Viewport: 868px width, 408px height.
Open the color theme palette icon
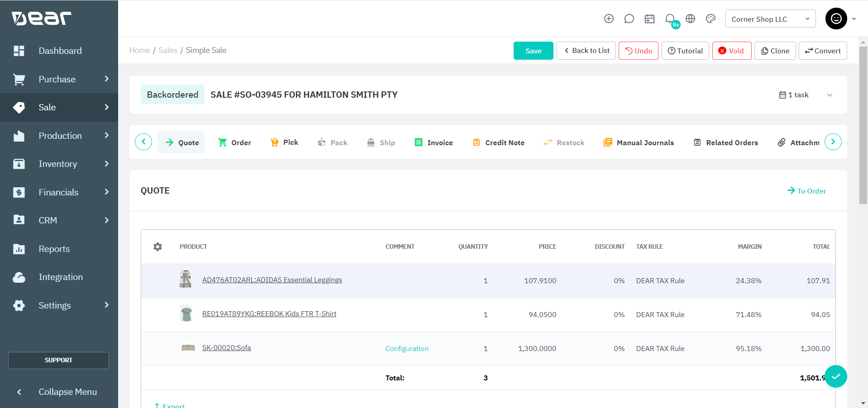711,19
